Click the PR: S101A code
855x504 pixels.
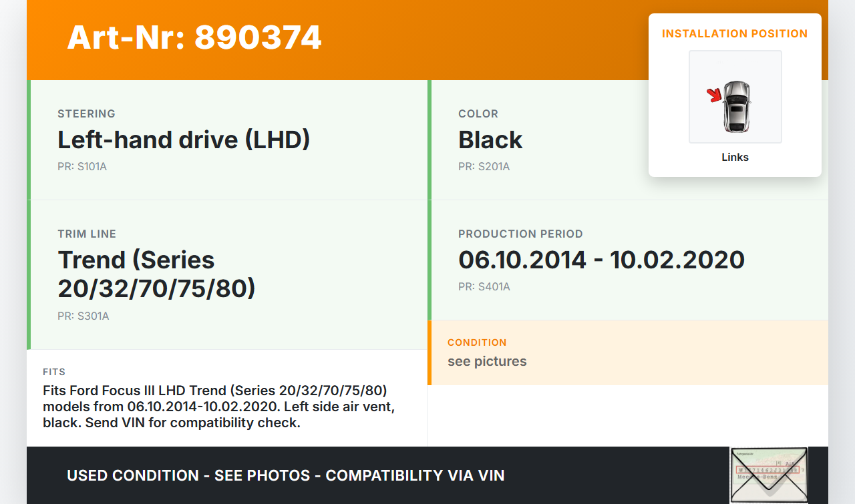click(x=82, y=166)
